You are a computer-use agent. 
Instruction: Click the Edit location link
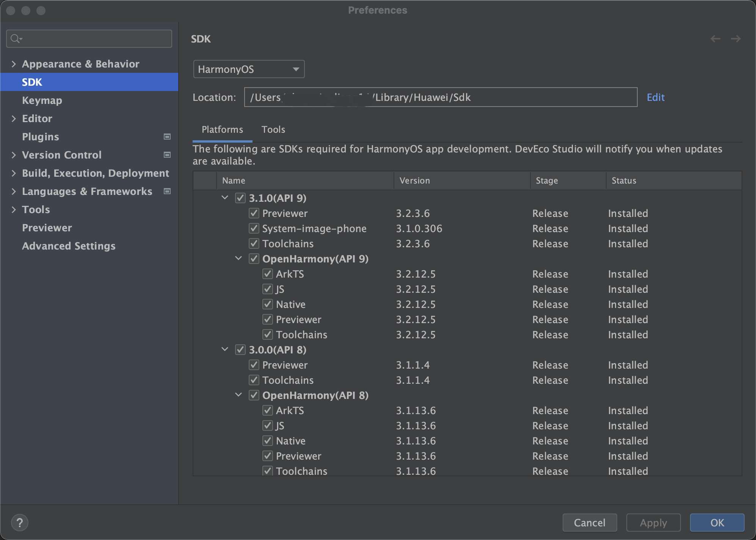tap(656, 97)
